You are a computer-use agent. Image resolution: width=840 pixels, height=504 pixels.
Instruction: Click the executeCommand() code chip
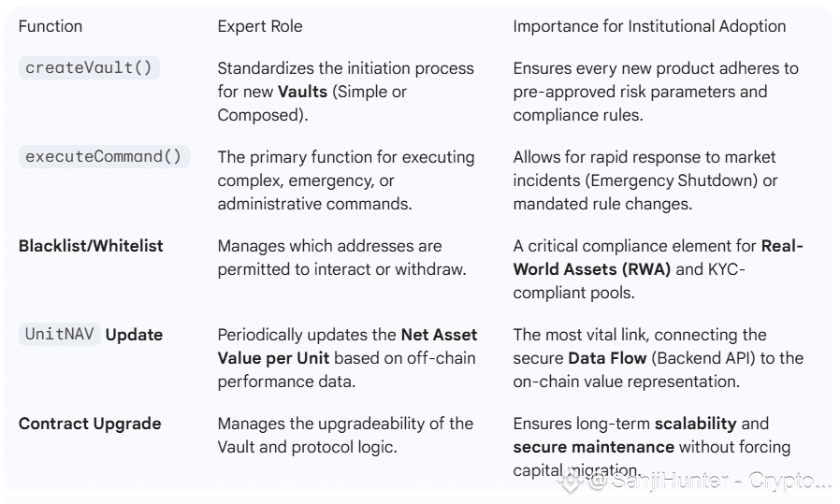coord(104,156)
